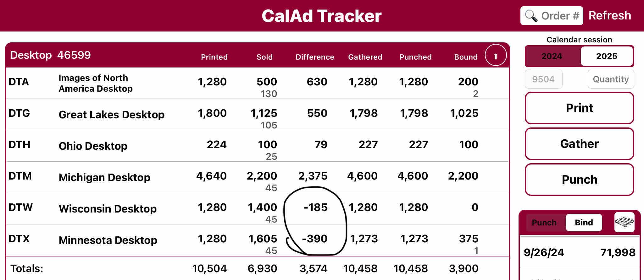Screen dimensions: 644x280
Task: Switch calendar session to 2025
Action: click(607, 56)
